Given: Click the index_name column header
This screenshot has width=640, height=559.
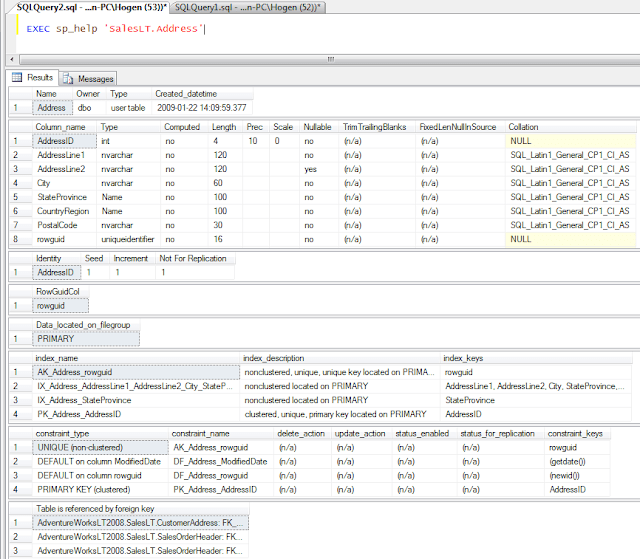Looking at the screenshot, I should [x=136, y=358].
